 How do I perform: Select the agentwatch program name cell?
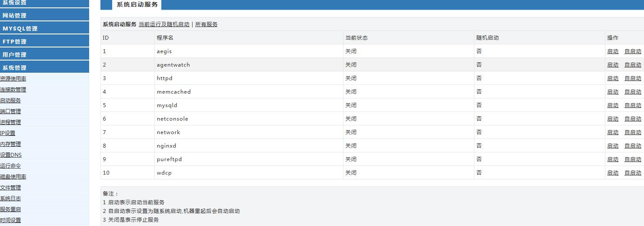pos(249,65)
